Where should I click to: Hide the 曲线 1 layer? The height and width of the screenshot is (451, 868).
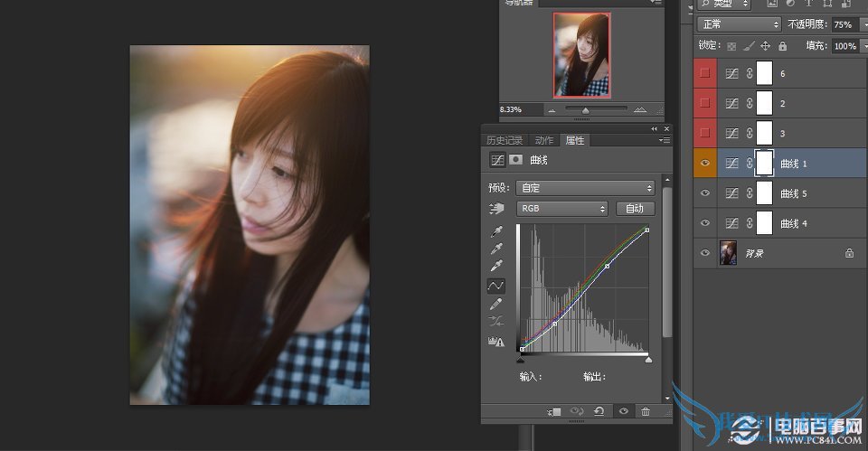705,164
